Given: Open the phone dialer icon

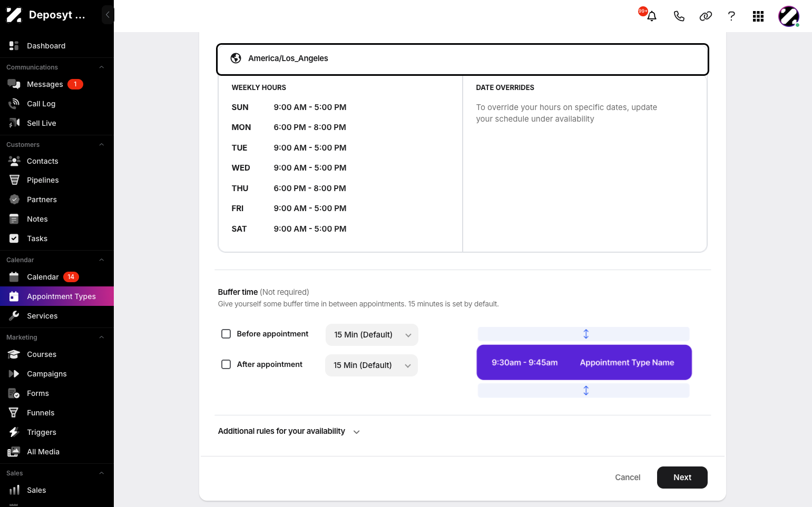Looking at the screenshot, I should 679,16.
